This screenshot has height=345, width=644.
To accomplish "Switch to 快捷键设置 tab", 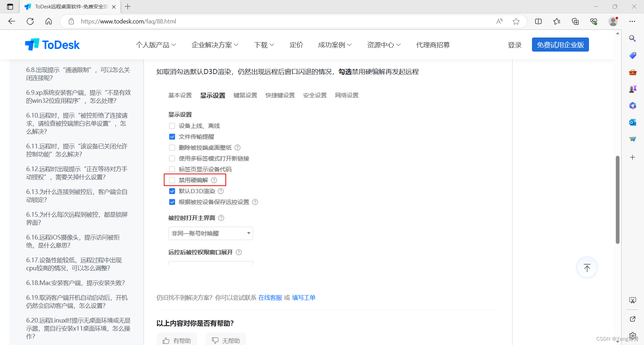I will pyautogui.click(x=280, y=95).
